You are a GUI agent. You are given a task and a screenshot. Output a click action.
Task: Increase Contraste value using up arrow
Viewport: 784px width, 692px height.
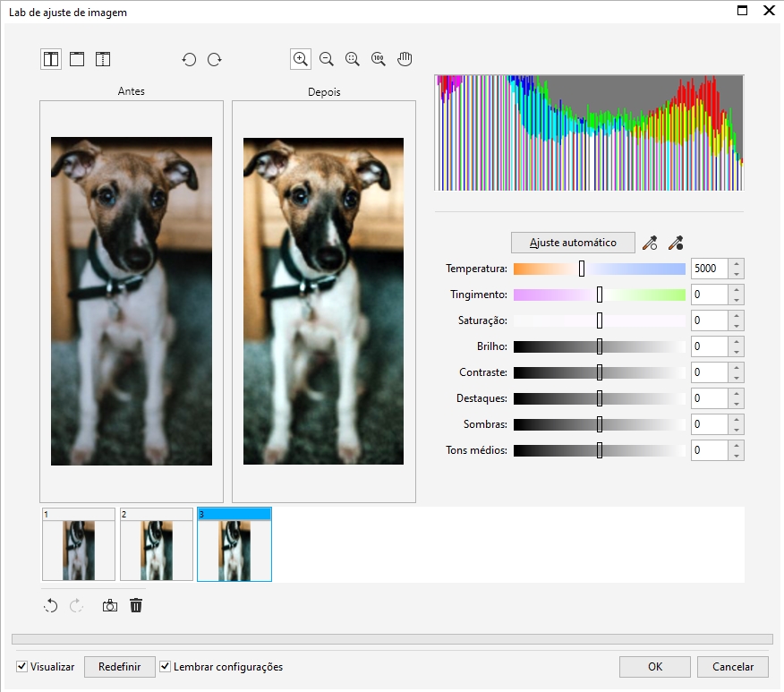pyautogui.click(x=736, y=367)
